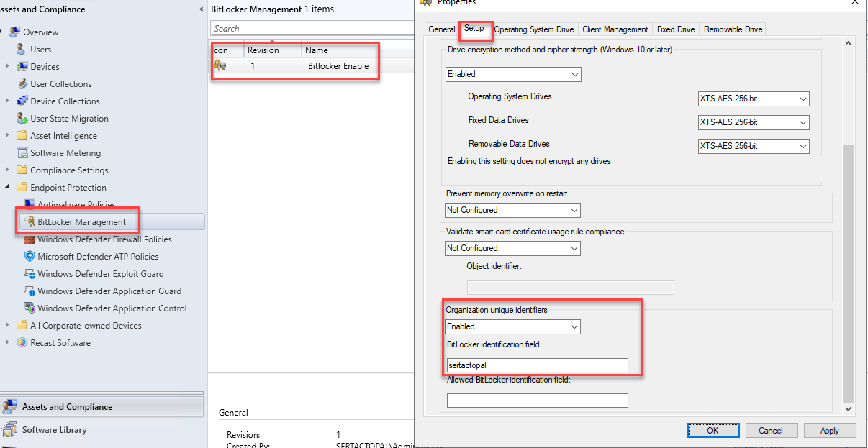Select the Microsoft Defender ATP Policies shield icon
Image resolution: width=868 pixels, height=448 pixels.
pyautogui.click(x=30, y=257)
